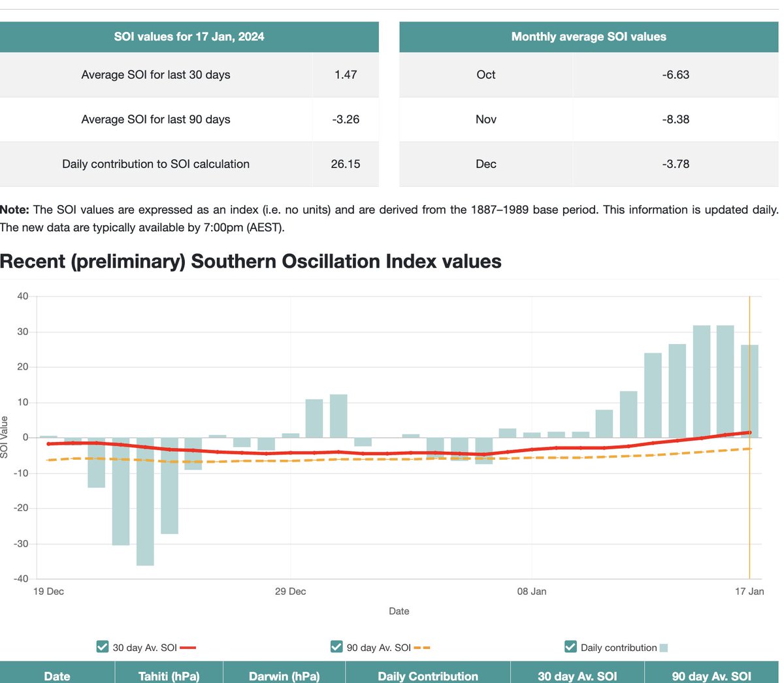Select the -3.78 value cell
The height and width of the screenshot is (683, 784).
676,164
